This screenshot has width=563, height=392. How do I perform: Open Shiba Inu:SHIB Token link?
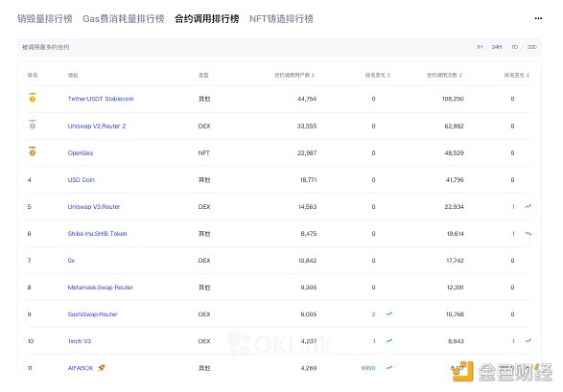pos(97,234)
